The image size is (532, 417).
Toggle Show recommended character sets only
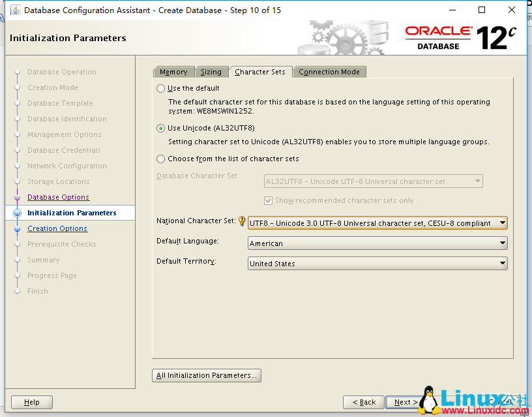[269, 201]
